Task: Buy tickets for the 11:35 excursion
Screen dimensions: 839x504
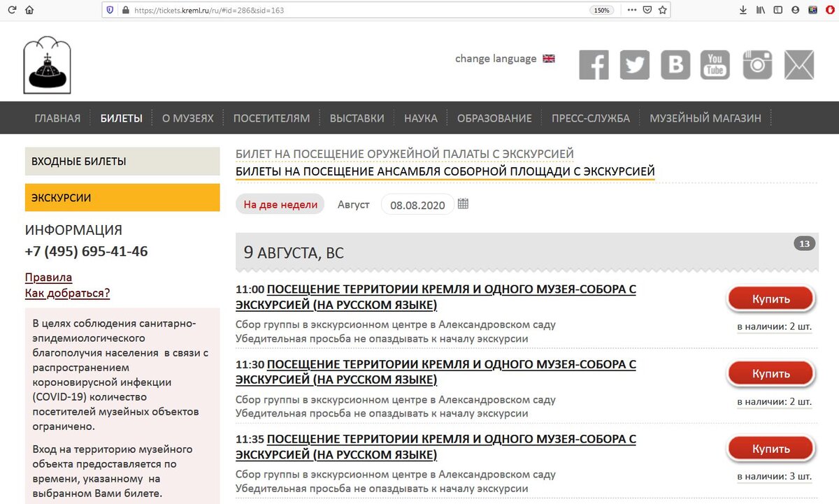Action: [x=771, y=449]
